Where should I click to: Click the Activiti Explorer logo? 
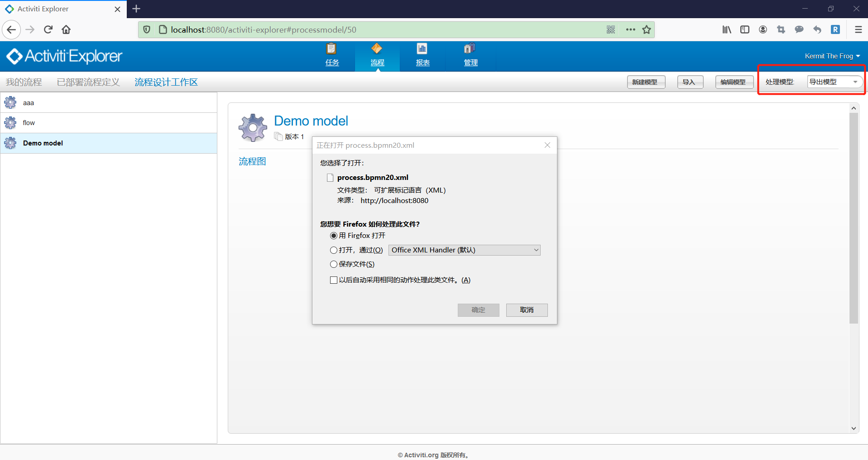pyautogui.click(x=64, y=56)
